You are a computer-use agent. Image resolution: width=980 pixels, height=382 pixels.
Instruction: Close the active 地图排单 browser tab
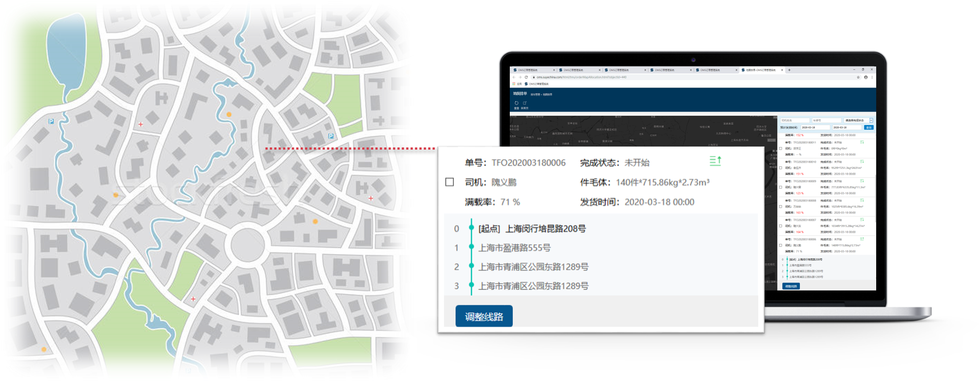point(782,70)
